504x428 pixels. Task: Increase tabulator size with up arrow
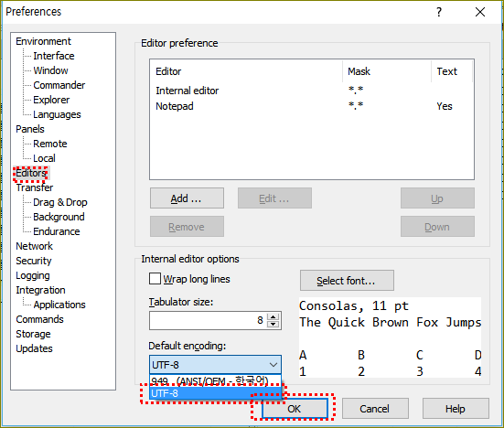(x=273, y=316)
